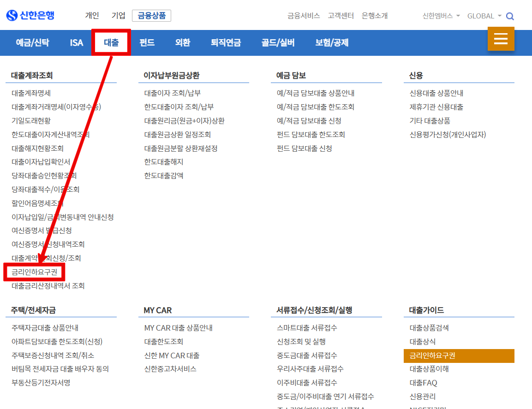Open 한도대출해지 link
This screenshot has width=532, height=409.
[x=163, y=162]
